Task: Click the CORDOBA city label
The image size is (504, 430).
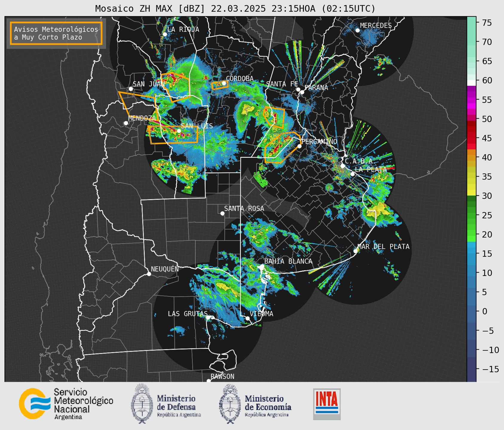Action: click(x=240, y=78)
